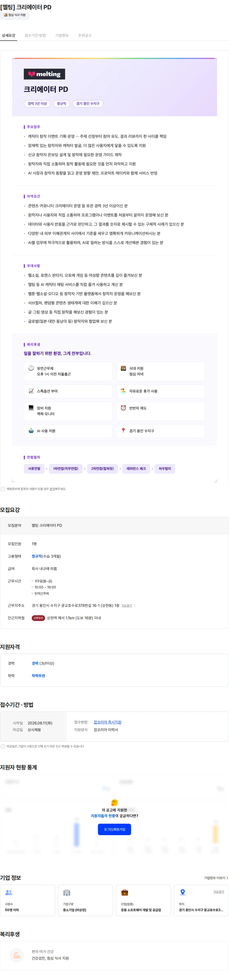Image resolution: width=229 pixels, height=980 pixels.
Task: Click the melting logo
Action: [44, 74]
